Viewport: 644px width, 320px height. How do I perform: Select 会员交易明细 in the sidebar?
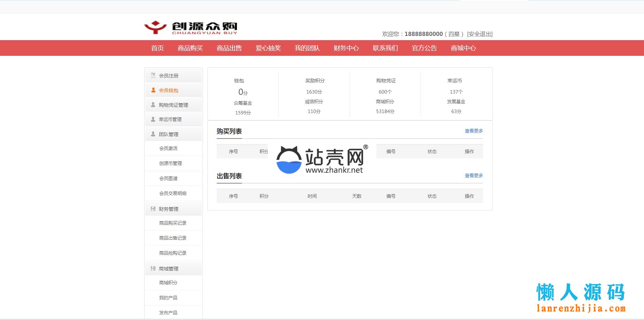click(173, 193)
